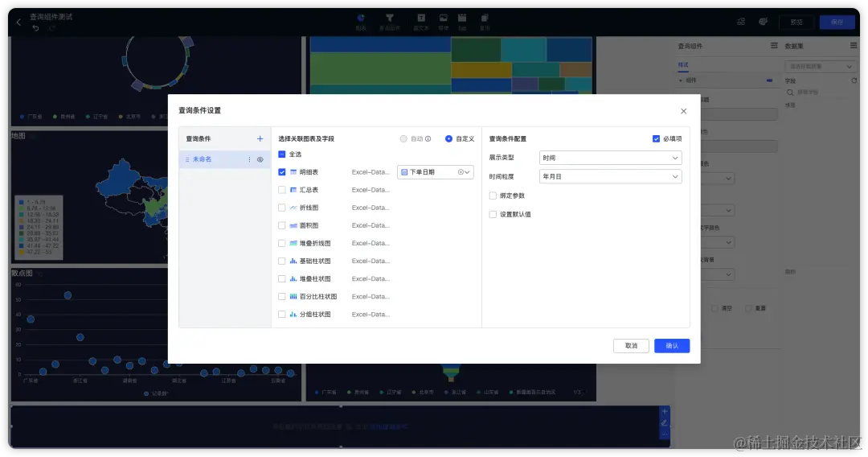
Task: Open the 下单日期 field dropdown
Action: 435,172
